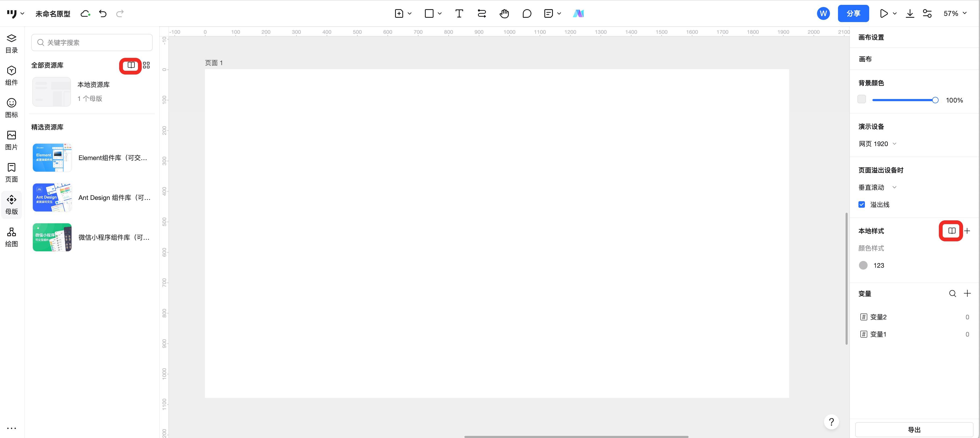Click the 导出 export button
The width and height of the screenshot is (980, 438).
pyautogui.click(x=914, y=430)
